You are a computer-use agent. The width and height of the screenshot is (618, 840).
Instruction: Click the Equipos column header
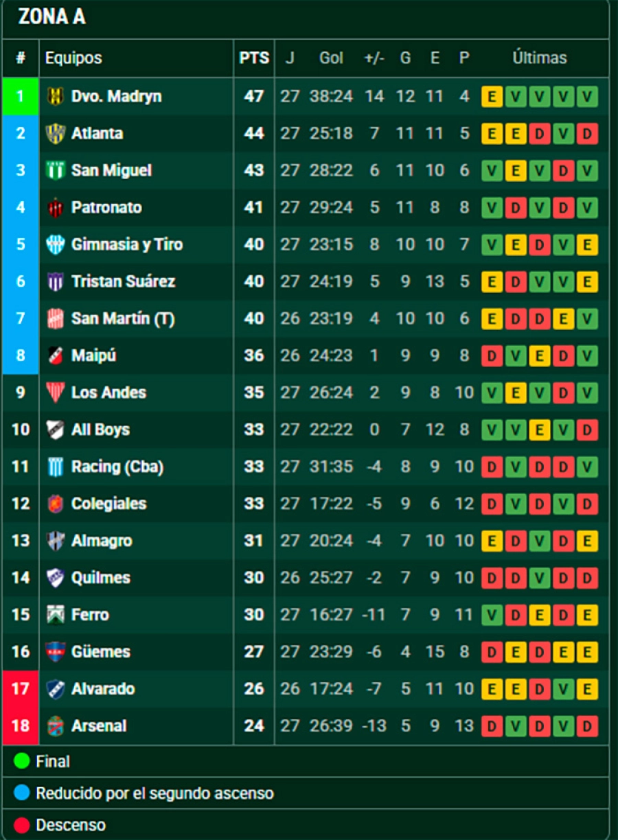pyautogui.click(x=73, y=58)
